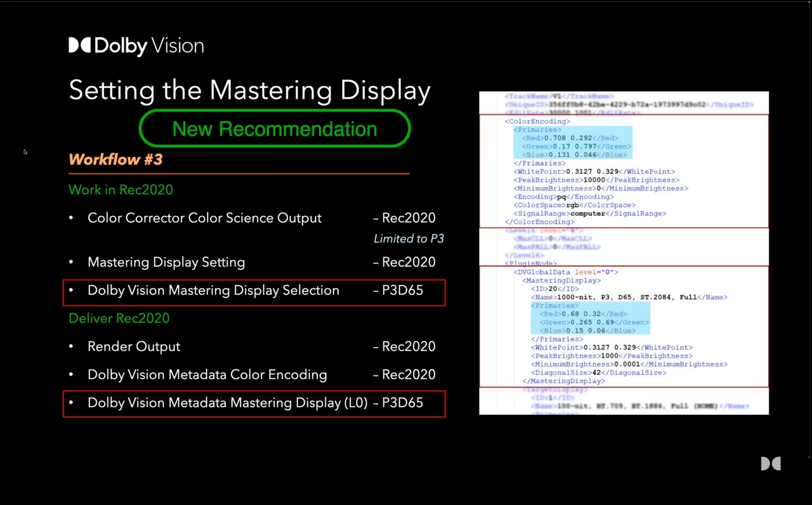The width and height of the screenshot is (812, 505).
Task: Click the Mastering Display Setting bullet
Action: coord(166,262)
